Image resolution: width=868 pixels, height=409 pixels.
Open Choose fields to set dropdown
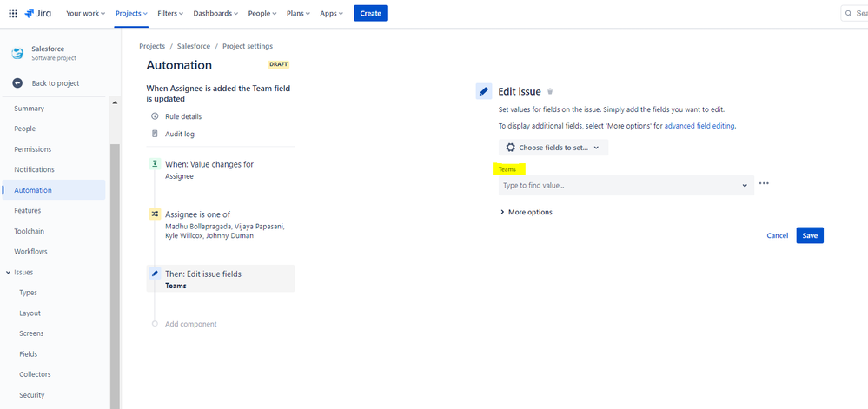553,148
